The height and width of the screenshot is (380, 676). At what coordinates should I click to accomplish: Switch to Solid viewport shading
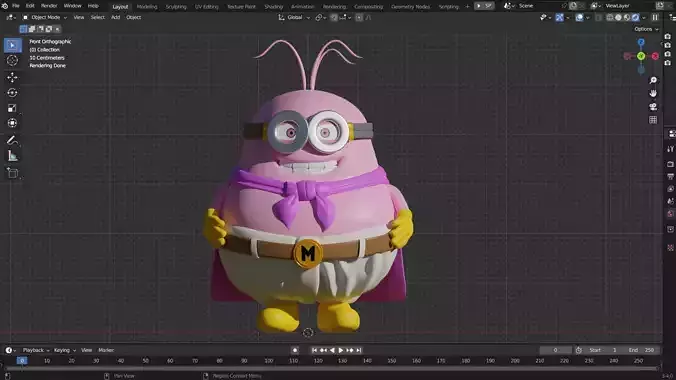click(618, 18)
